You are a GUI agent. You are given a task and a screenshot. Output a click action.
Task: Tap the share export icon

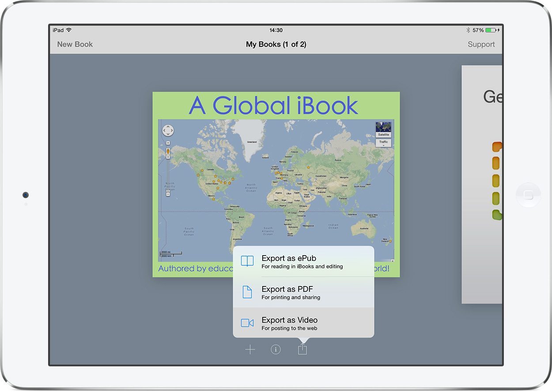pos(302,349)
